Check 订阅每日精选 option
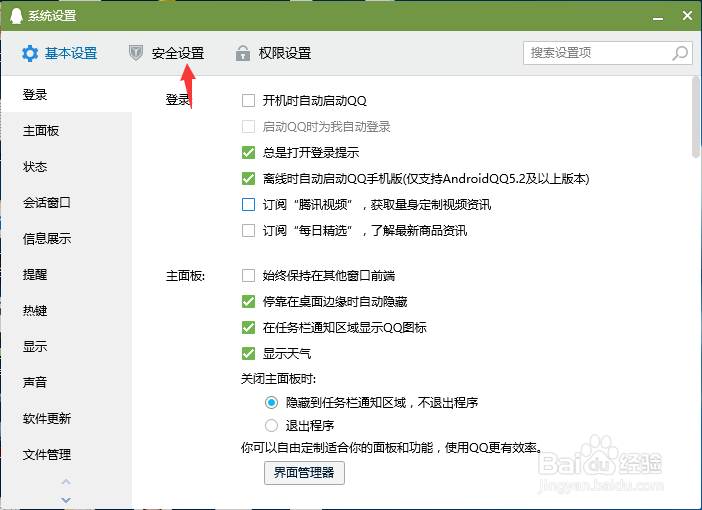 coord(248,230)
